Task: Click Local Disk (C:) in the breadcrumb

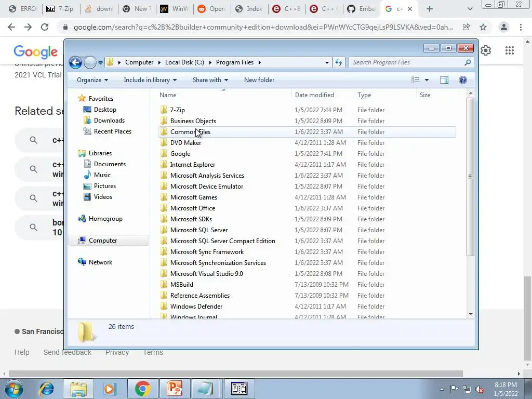Action: click(x=184, y=62)
